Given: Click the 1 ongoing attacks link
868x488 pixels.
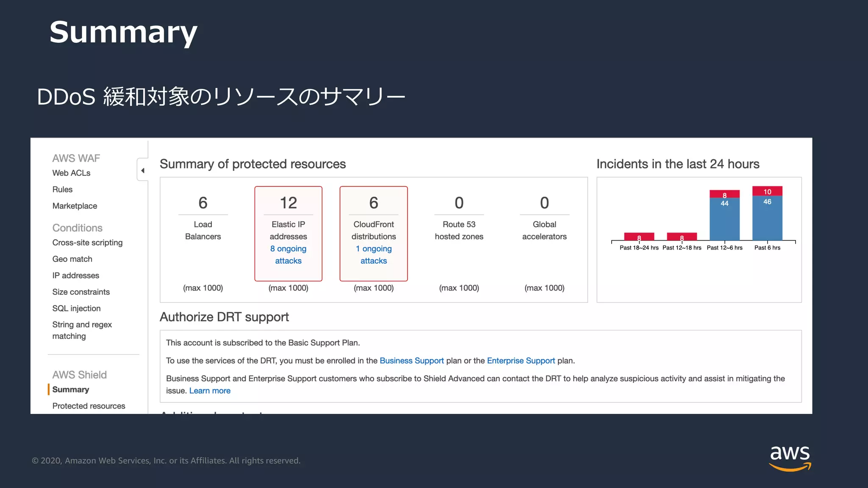Looking at the screenshot, I should 373,255.
